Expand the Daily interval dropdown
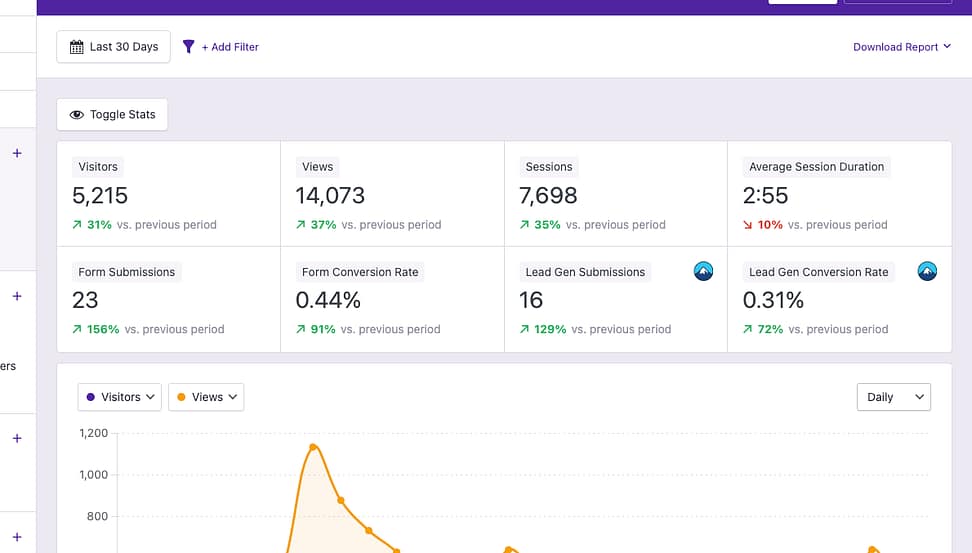The image size is (972, 553). tap(893, 397)
